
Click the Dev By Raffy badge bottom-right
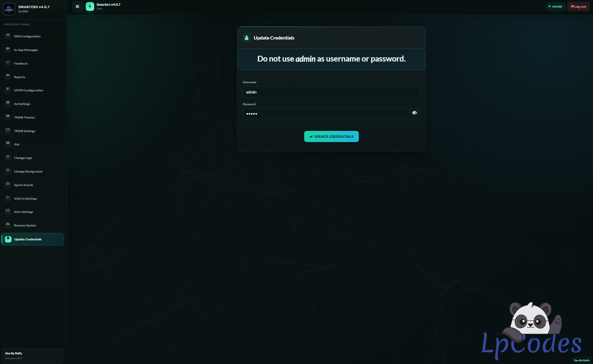(x=582, y=360)
